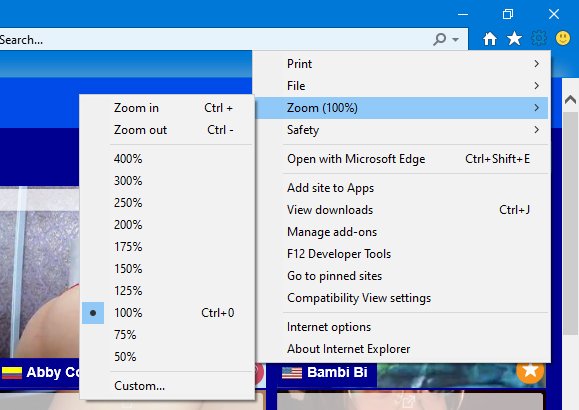Click the orange star badge on Bambi thumbnail
The height and width of the screenshot is (410, 579).
530,371
